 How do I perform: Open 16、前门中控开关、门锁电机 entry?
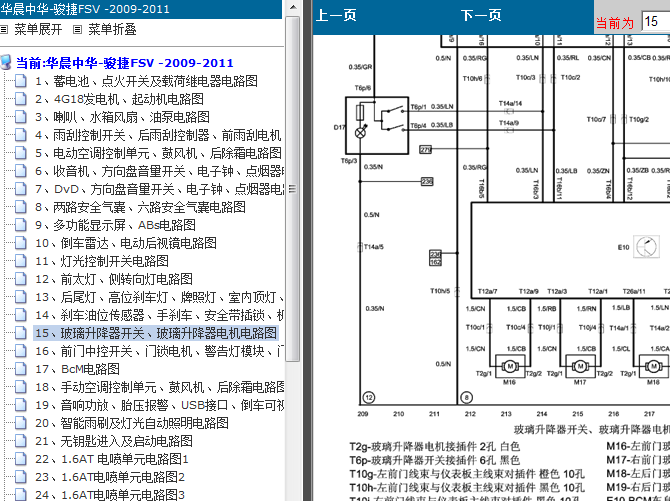[x=159, y=351]
